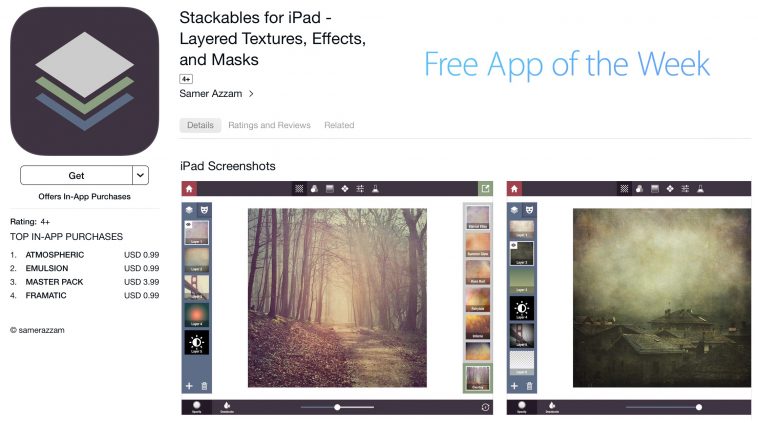
Task: Open the mask icon tab in left panel
Action: (204, 210)
